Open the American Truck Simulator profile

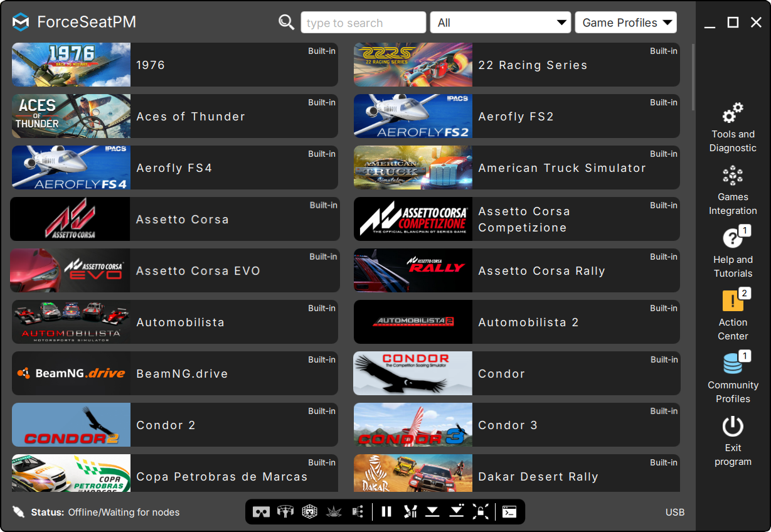(x=517, y=168)
